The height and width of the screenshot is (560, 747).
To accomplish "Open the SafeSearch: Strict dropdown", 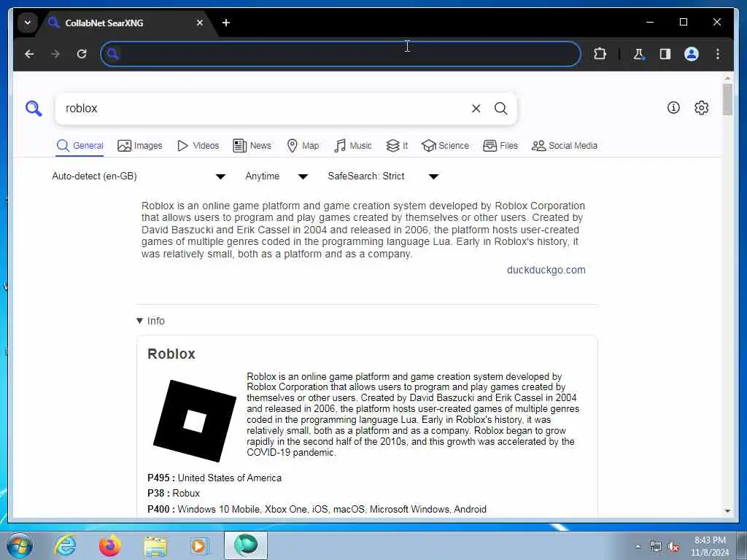I will [x=383, y=176].
